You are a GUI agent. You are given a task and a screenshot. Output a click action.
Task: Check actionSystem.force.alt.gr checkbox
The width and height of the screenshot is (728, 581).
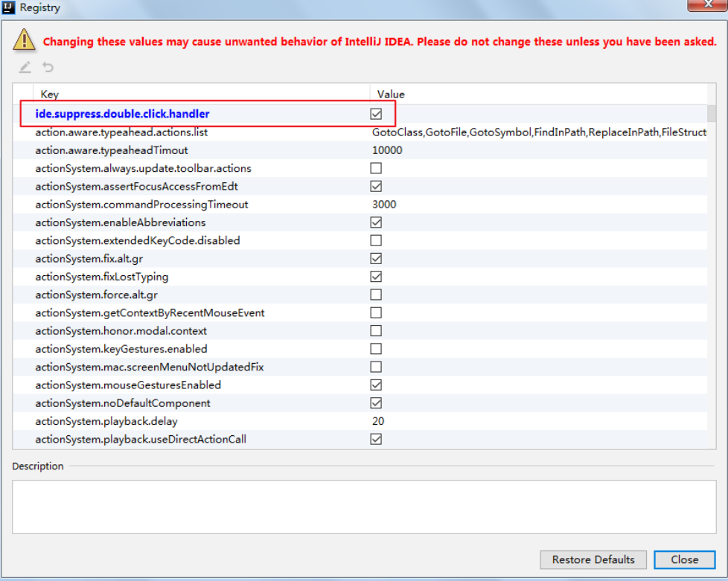tap(376, 295)
